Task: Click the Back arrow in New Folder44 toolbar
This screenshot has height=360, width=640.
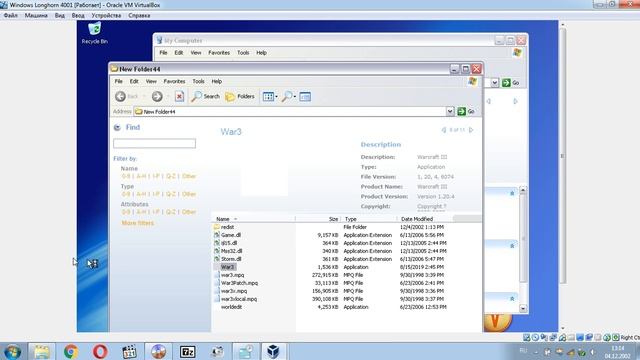Action: click(120, 96)
